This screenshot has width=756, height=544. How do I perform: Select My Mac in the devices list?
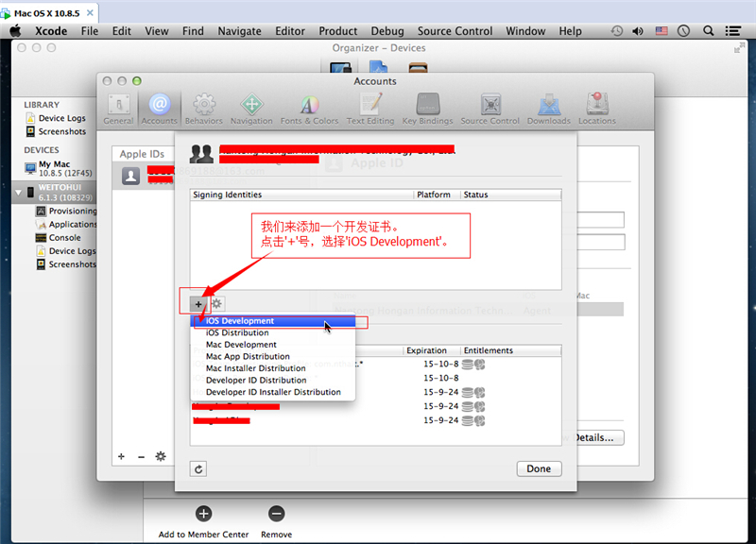(58, 168)
